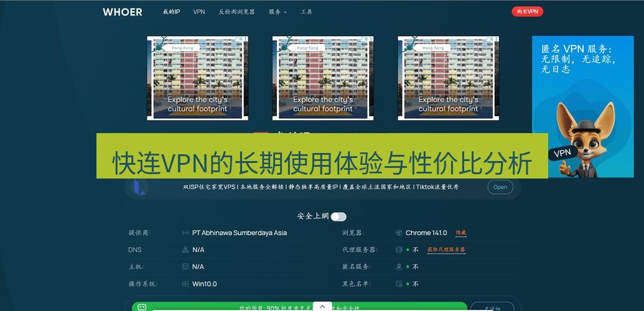Viewport: 644px width, 311px height.
Task: Click the 浏览器 label
Action: 353,233
